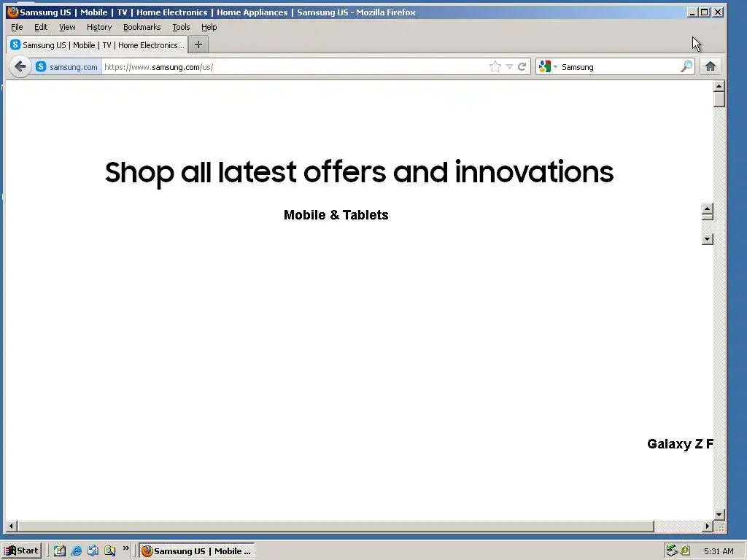This screenshot has height=560, width=747.
Task: Click the page vertical scrollbar down arrow
Action: (719, 514)
